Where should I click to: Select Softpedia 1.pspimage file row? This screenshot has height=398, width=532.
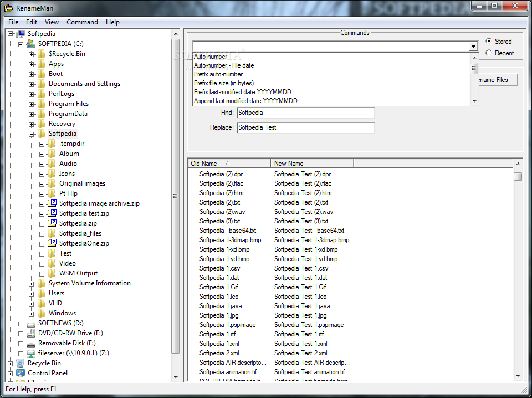(228, 325)
